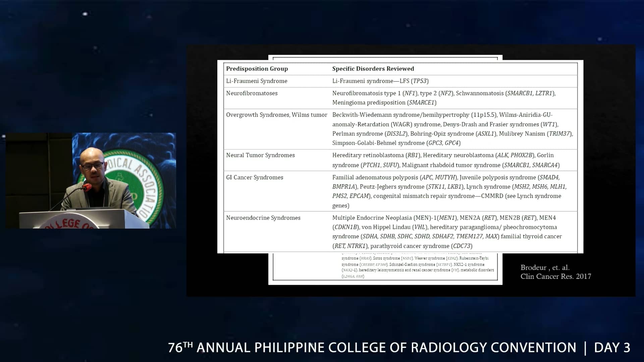The width and height of the screenshot is (644, 362).
Task: Click the Overgrowth Syndromes, Wilms tumor row
Action: tap(276, 115)
